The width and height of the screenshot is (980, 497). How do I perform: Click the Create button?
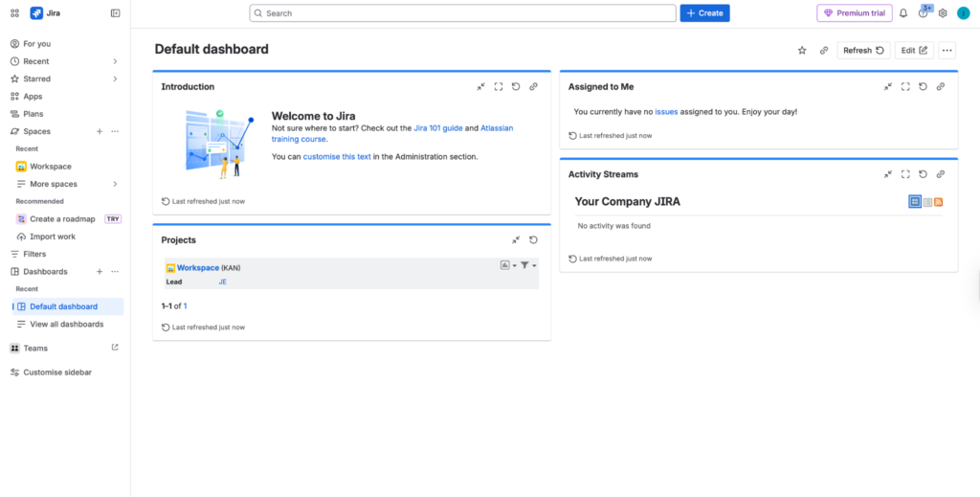(704, 13)
